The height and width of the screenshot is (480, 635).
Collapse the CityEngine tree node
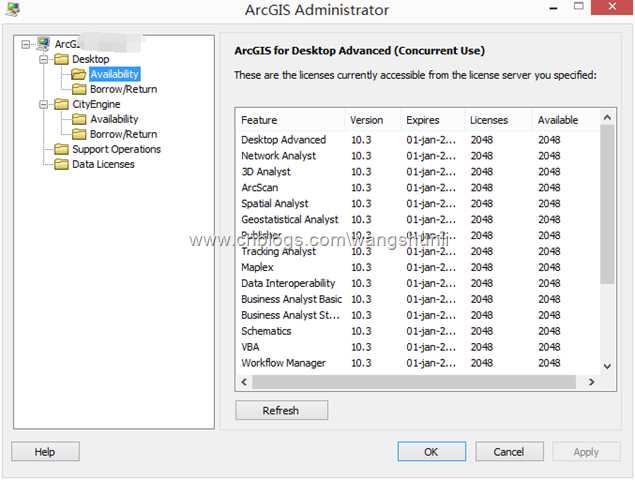tap(43, 105)
